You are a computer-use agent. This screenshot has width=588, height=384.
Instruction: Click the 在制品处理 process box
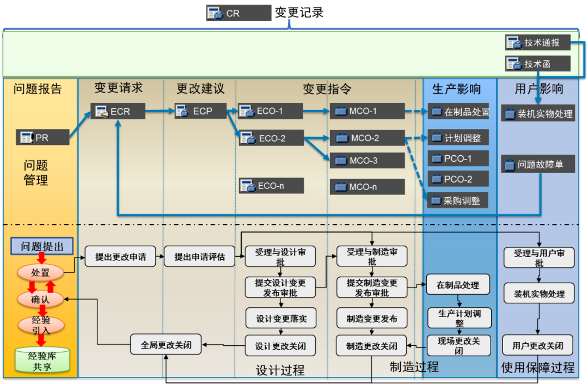(458, 285)
